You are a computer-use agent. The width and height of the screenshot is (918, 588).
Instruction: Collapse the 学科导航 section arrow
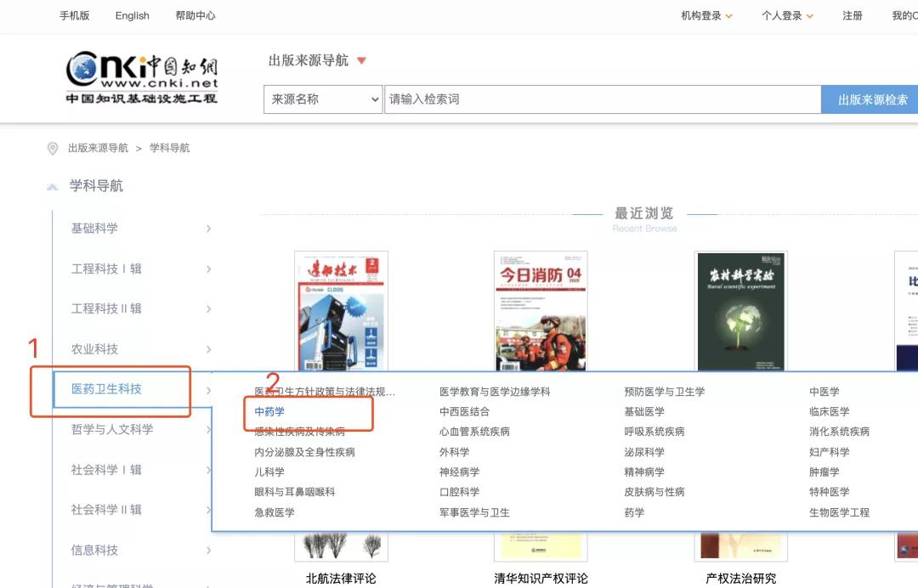pos(53,186)
